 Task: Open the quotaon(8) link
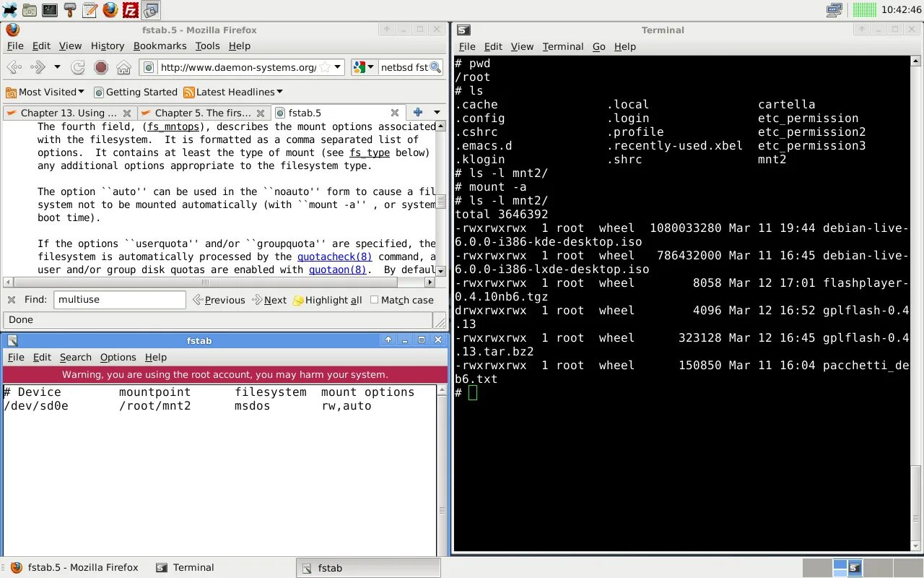click(338, 269)
